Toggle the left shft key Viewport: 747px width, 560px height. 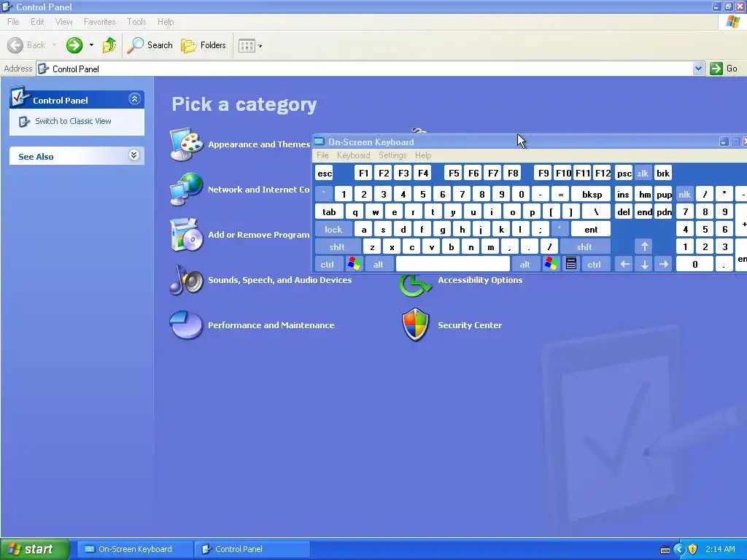coord(337,246)
